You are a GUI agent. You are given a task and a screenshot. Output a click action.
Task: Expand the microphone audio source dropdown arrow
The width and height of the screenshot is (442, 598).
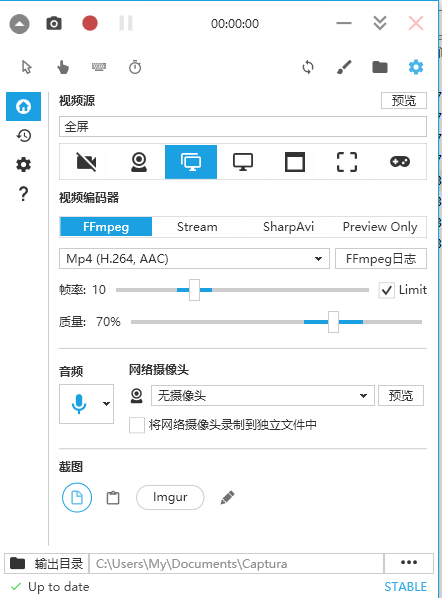tap(106, 404)
